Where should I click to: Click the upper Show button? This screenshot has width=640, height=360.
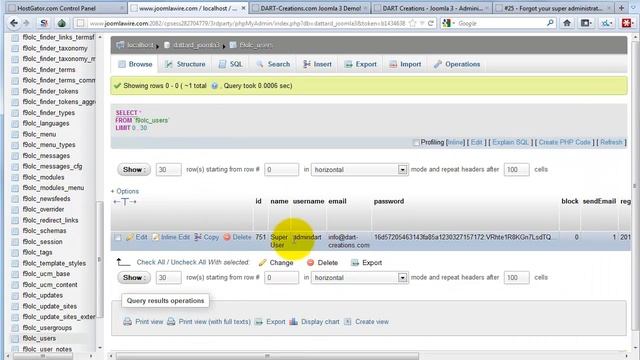(134, 169)
